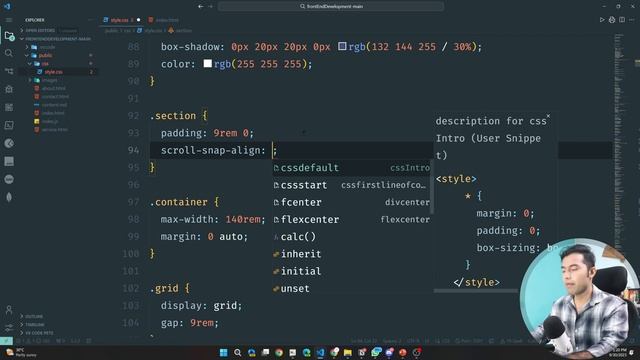Image resolution: width=640 pixels, height=360 pixels.
Task: Select cssdefault suggestion
Action: pos(351,168)
